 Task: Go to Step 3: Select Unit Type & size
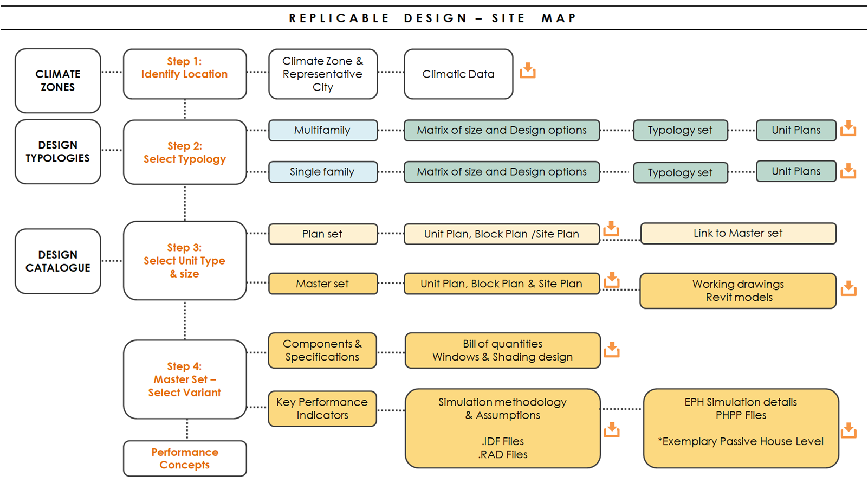pyautogui.click(x=185, y=261)
